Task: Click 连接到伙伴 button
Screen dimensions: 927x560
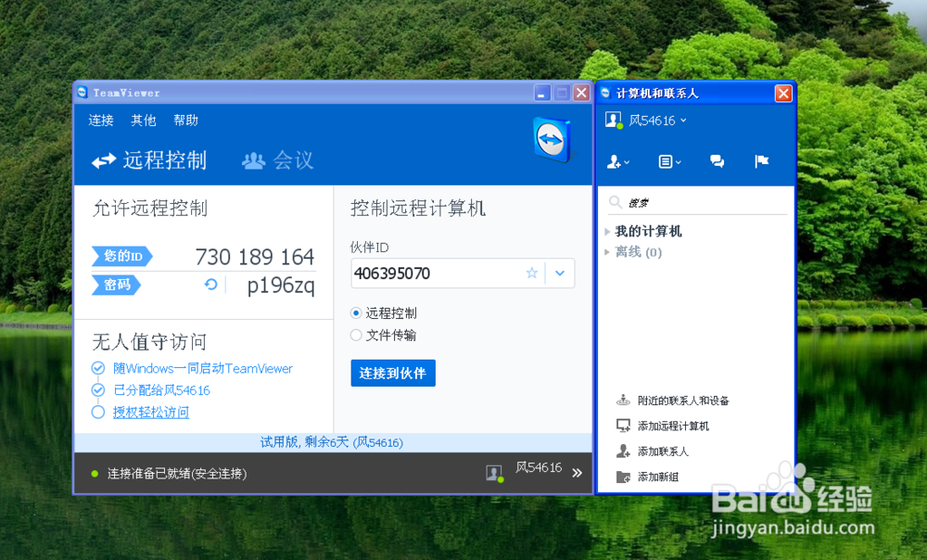Action: [393, 373]
